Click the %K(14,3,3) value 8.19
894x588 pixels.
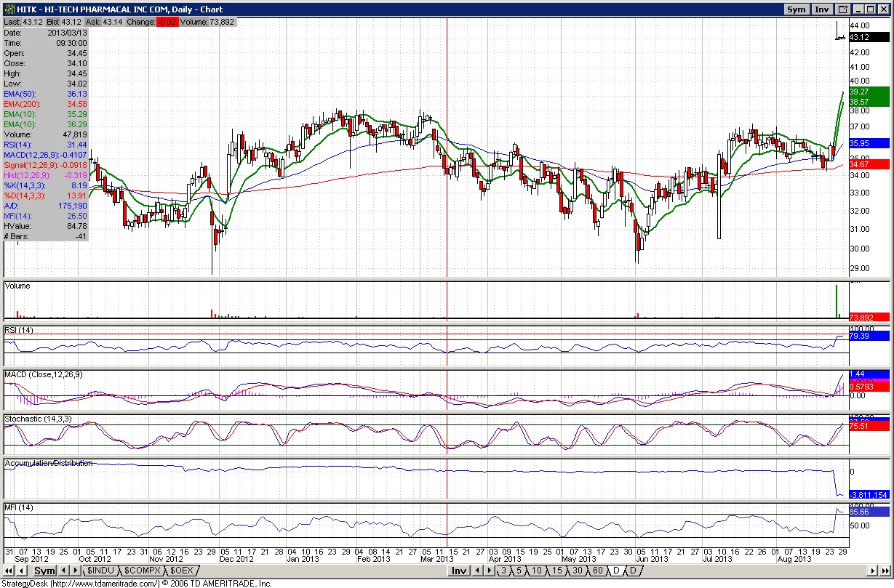[x=80, y=185]
